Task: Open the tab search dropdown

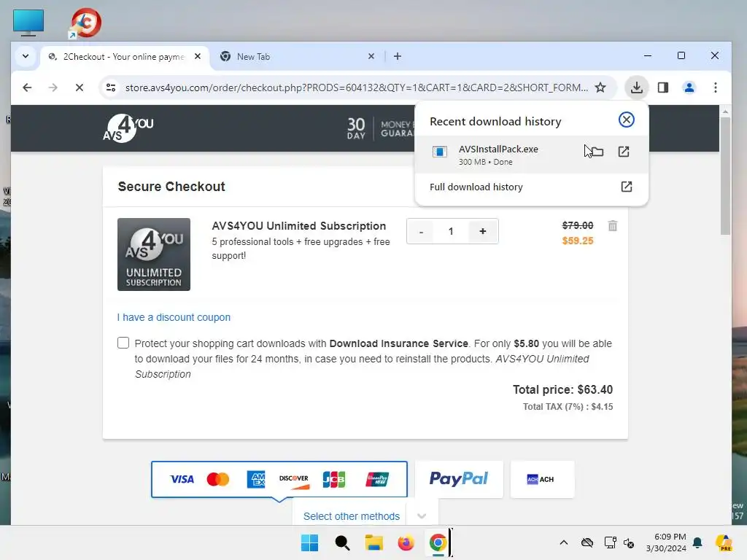Action: point(26,56)
